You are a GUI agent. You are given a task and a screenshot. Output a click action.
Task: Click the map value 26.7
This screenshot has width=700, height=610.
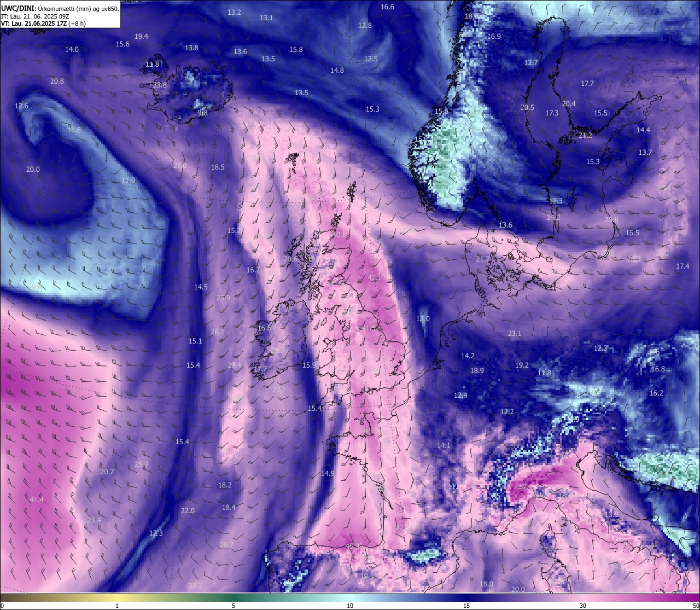coord(226,544)
